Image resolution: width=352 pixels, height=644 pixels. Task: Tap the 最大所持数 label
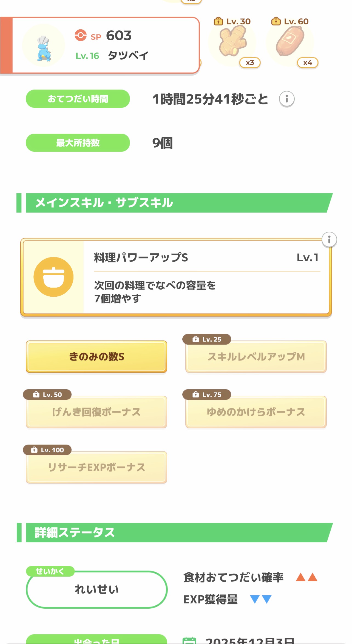click(x=78, y=143)
